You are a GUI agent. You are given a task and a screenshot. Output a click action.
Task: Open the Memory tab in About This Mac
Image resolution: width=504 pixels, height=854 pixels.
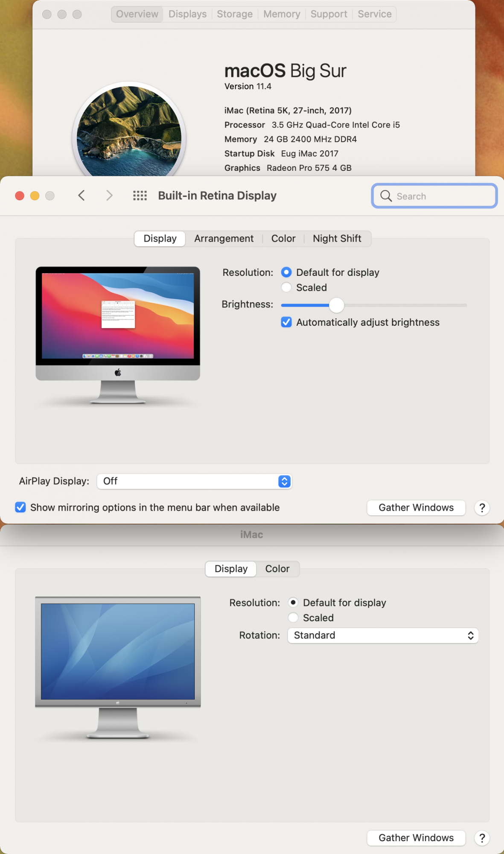coord(282,14)
